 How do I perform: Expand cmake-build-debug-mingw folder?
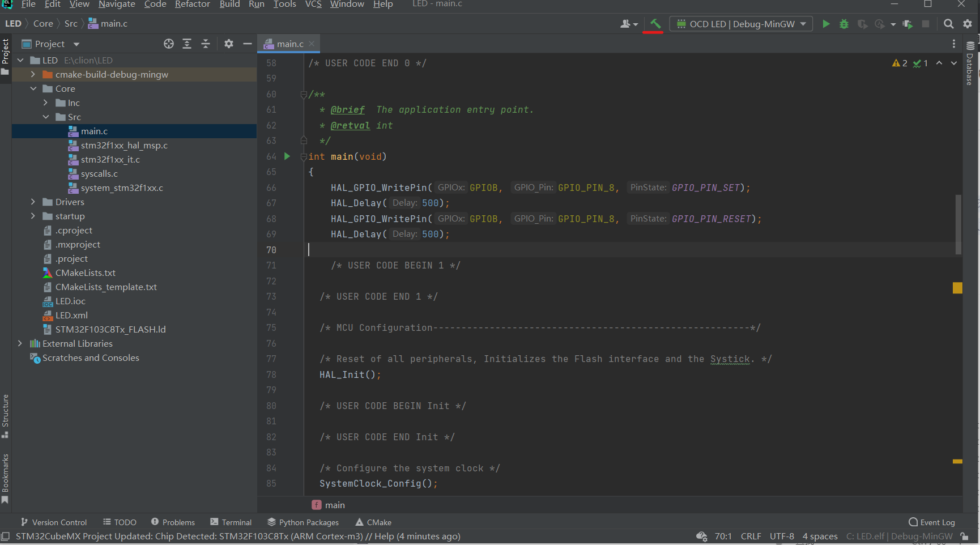tap(33, 74)
